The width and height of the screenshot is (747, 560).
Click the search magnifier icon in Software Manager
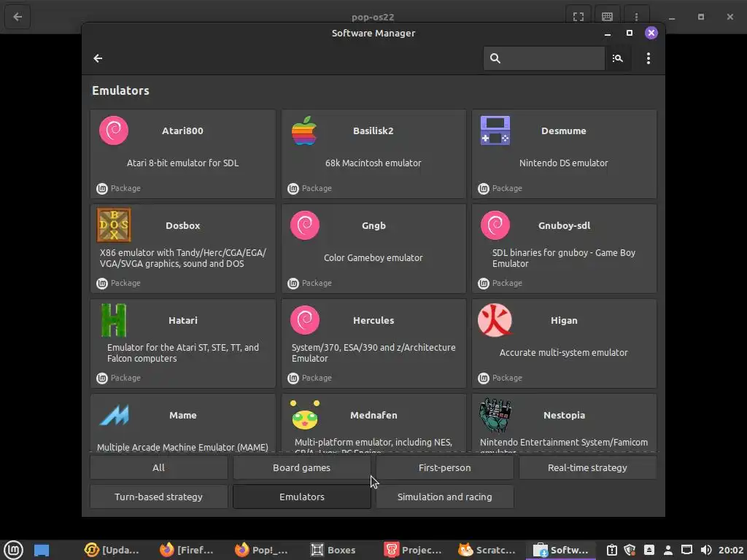pyautogui.click(x=495, y=58)
